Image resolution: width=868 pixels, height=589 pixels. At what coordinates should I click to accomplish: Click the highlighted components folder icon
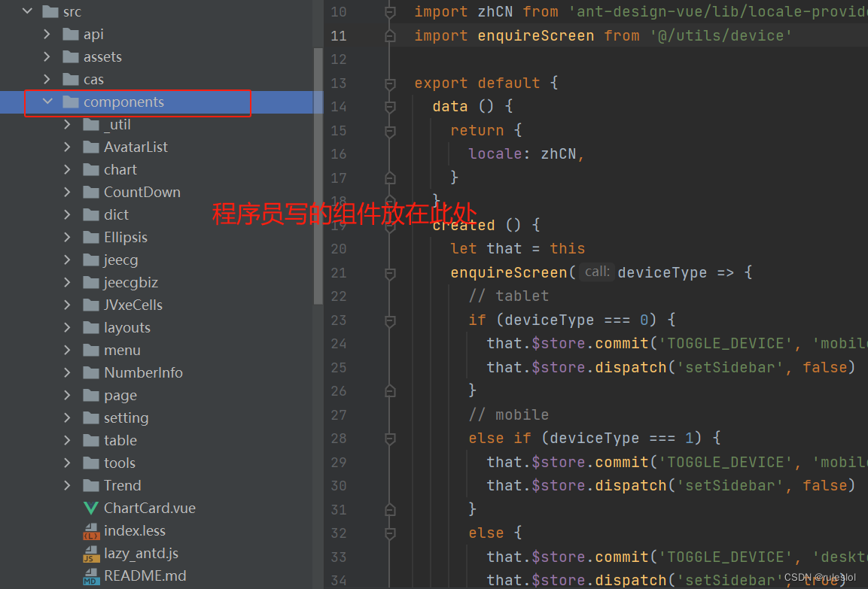click(x=71, y=102)
